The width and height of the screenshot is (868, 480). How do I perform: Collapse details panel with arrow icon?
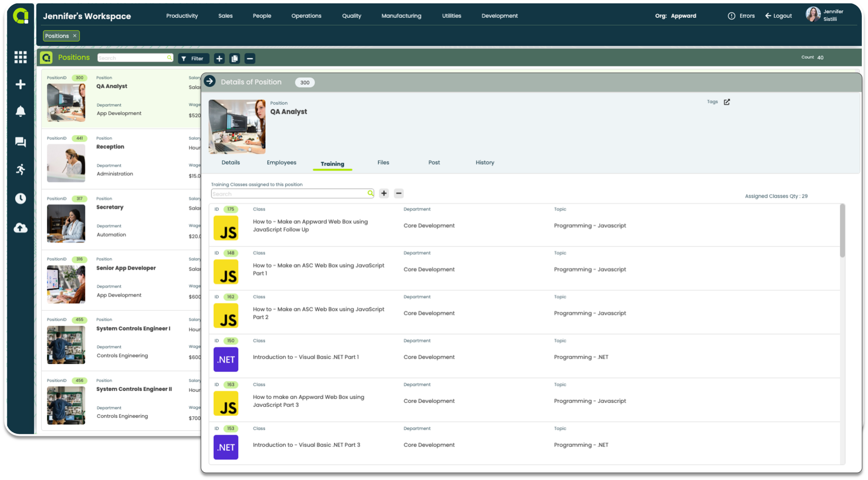210,81
